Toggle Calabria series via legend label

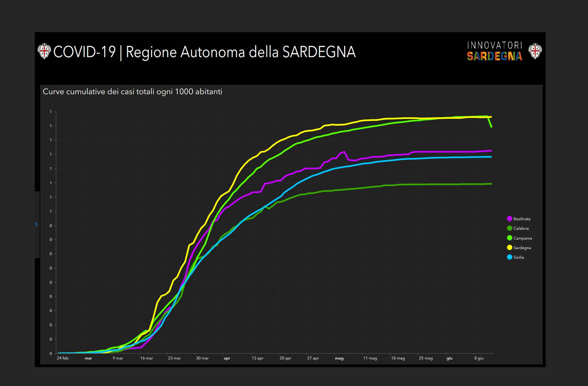[x=521, y=228]
